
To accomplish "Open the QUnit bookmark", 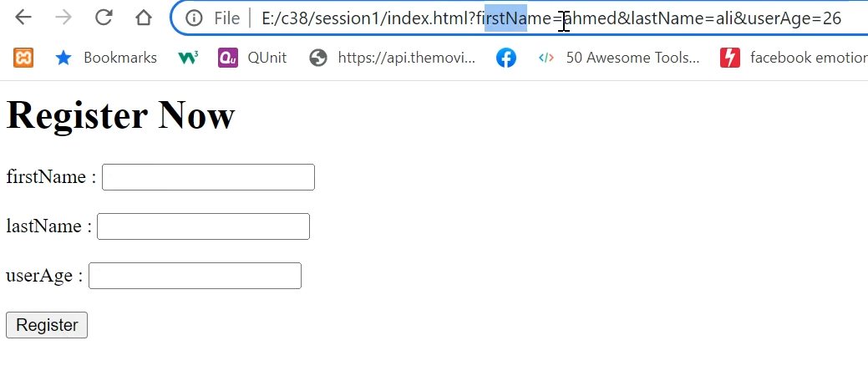I will 252,58.
